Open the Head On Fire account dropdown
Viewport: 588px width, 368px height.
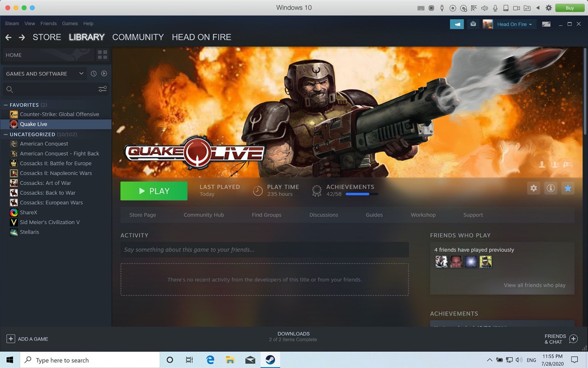click(514, 24)
